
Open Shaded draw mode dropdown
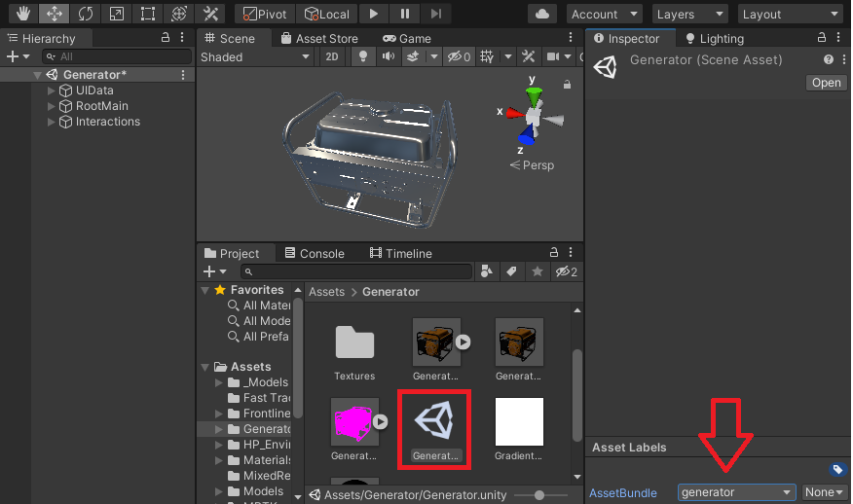tap(255, 57)
